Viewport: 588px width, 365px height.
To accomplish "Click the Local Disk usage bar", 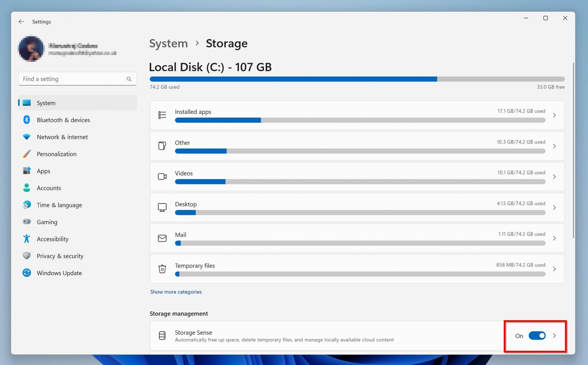I will pos(357,79).
